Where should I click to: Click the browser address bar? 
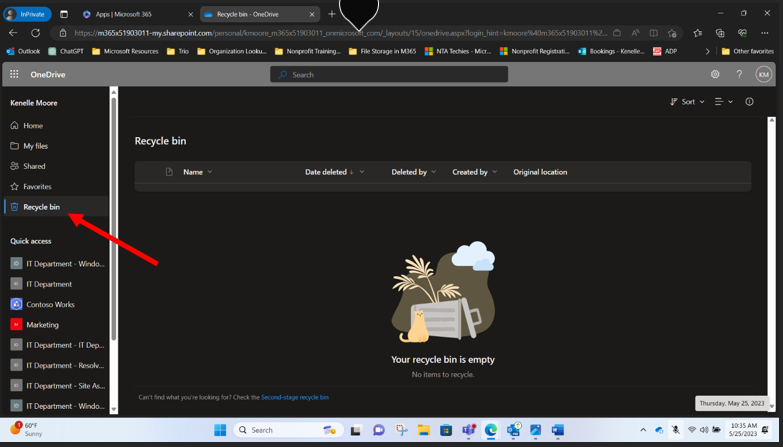click(340, 33)
